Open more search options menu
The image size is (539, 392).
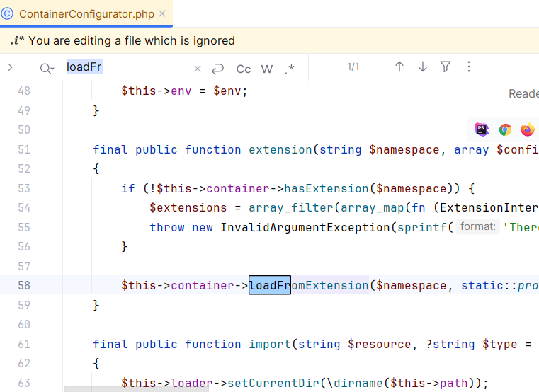click(x=468, y=67)
